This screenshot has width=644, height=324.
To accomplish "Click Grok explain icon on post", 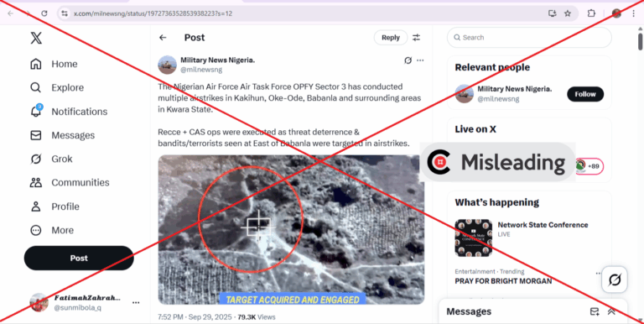I will (x=408, y=60).
